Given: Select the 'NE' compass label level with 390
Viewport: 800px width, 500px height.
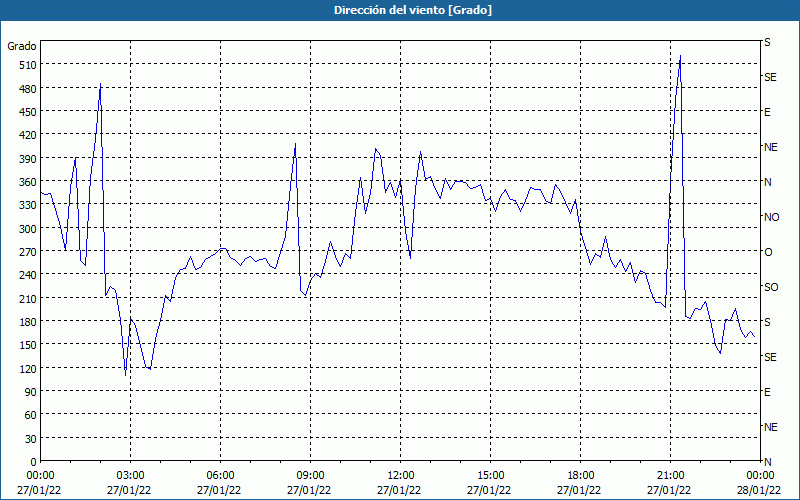Looking at the screenshot, I should point(770,147).
